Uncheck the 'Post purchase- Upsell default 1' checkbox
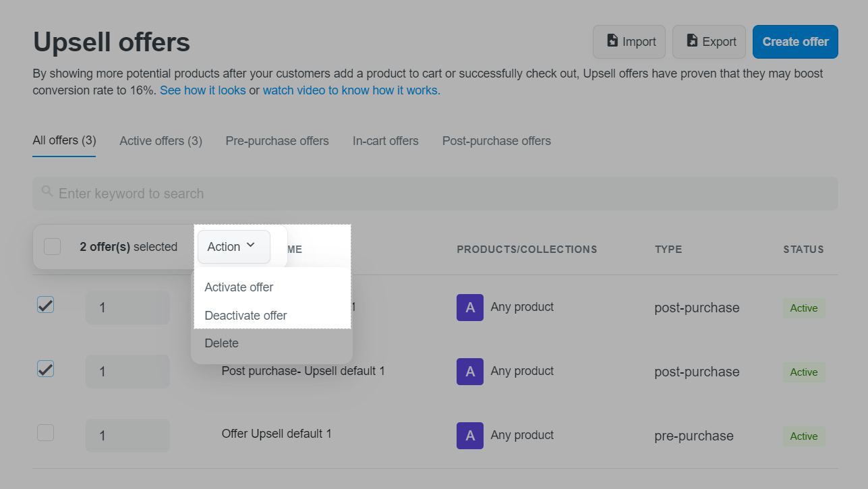The width and height of the screenshot is (868, 489). [45, 369]
